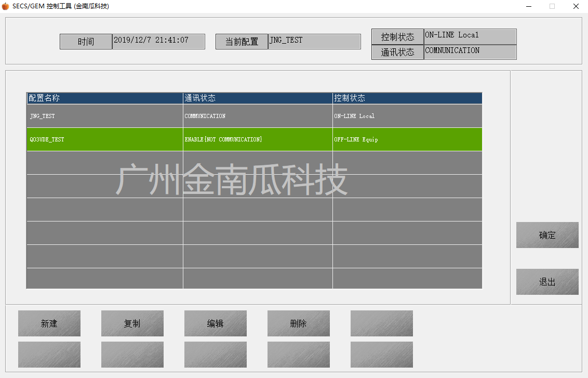Click the 编辑 button to edit configuration
This screenshot has height=378, width=588.
[216, 323]
